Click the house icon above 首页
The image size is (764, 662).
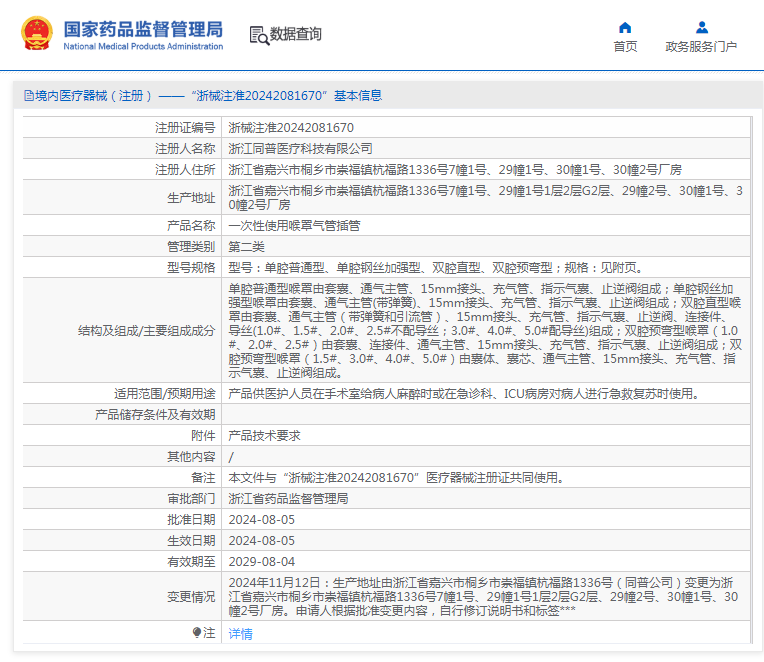coord(625,27)
